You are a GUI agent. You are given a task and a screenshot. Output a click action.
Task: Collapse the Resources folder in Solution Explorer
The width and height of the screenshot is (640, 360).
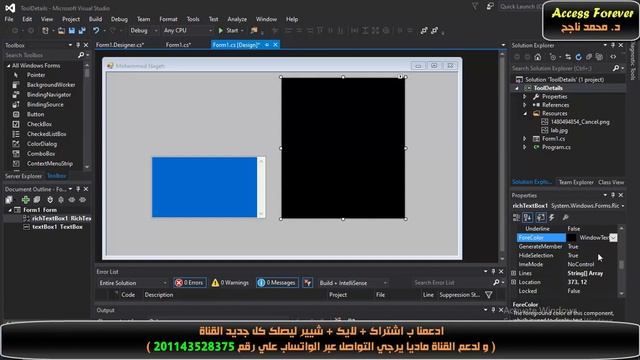(x=525, y=113)
